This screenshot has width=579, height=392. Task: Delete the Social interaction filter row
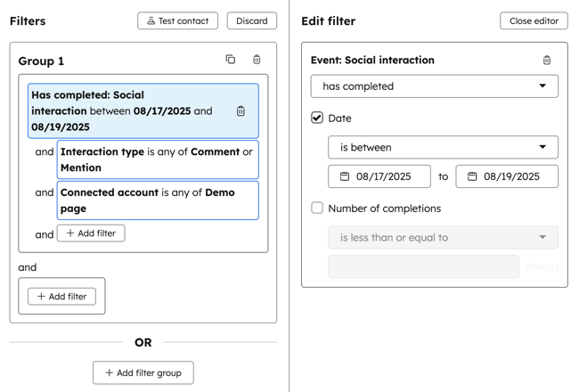coord(241,111)
